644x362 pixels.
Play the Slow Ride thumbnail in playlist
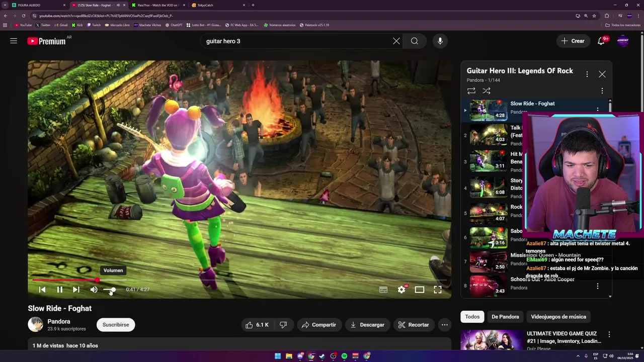489,111
